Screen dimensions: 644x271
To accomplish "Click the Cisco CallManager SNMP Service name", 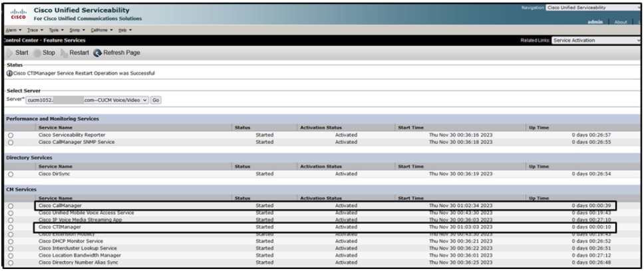I will (x=77, y=142).
